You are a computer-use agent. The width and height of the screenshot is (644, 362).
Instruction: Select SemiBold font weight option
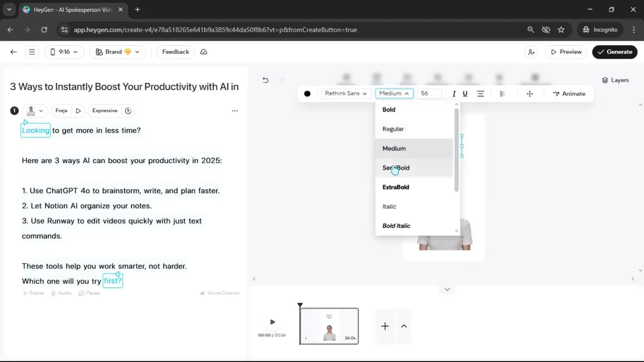tap(396, 168)
